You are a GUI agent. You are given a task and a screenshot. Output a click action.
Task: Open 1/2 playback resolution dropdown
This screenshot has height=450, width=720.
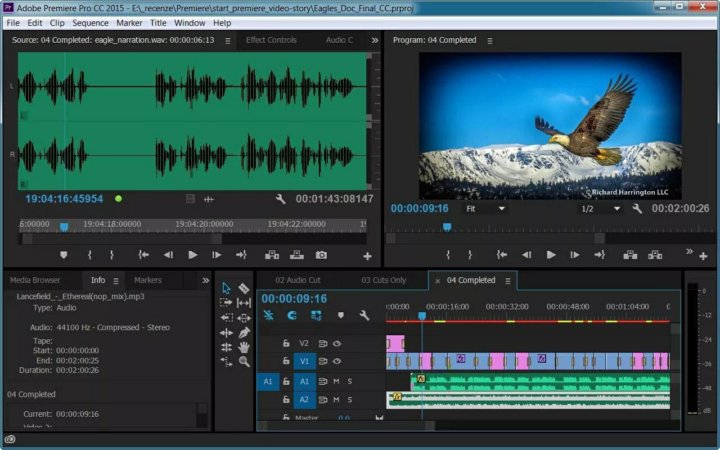(x=600, y=208)
